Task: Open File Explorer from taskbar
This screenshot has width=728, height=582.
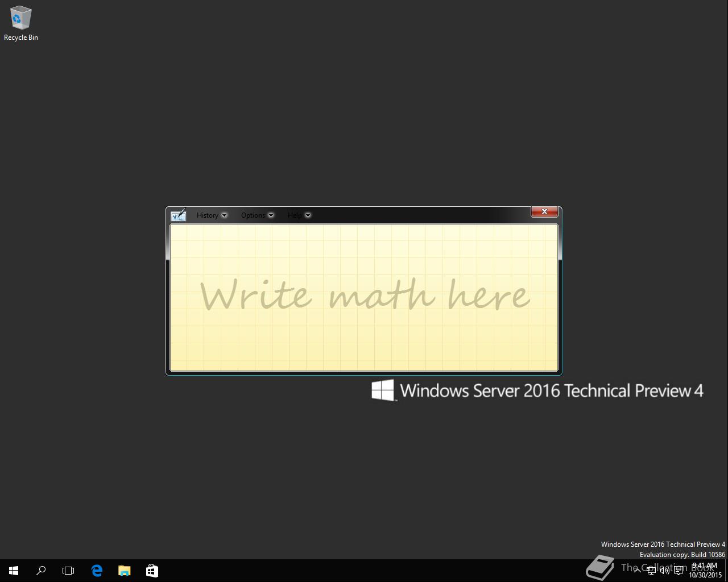Action: tap(124, 571)
